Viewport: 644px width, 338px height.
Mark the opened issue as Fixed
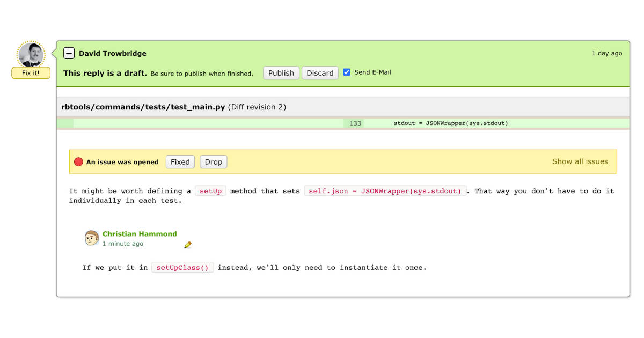click(180, 161)
